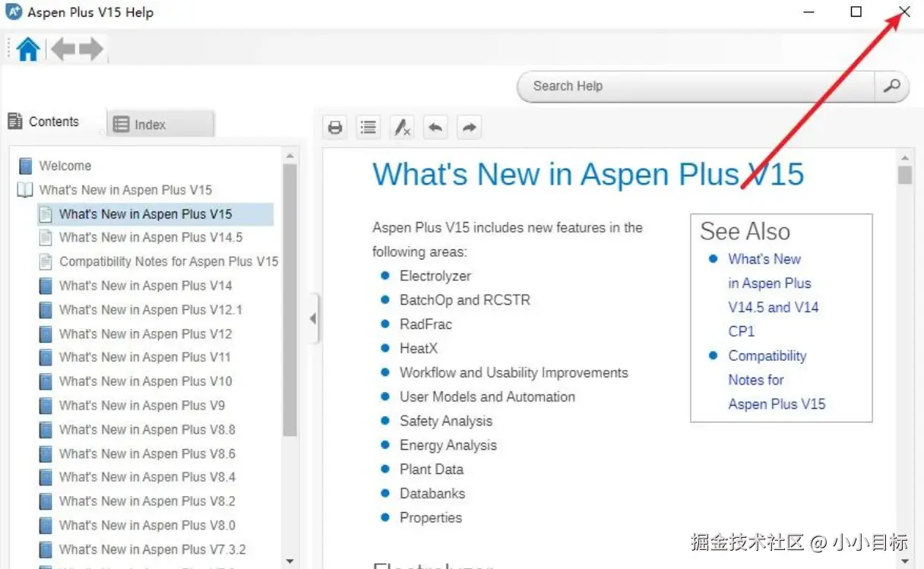
Task: Expand What's New in Aspen Plus V8.0
Action: point(147,525)
